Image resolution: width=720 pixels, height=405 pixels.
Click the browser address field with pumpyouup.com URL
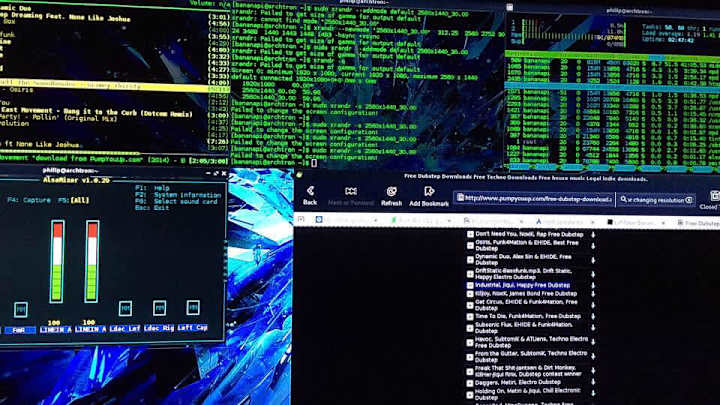(534, 198)
